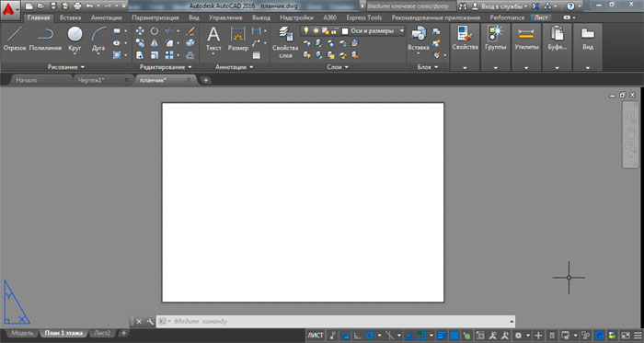
Task: Switch to the Чертеж1 file tab
Action: pos(92,80)
